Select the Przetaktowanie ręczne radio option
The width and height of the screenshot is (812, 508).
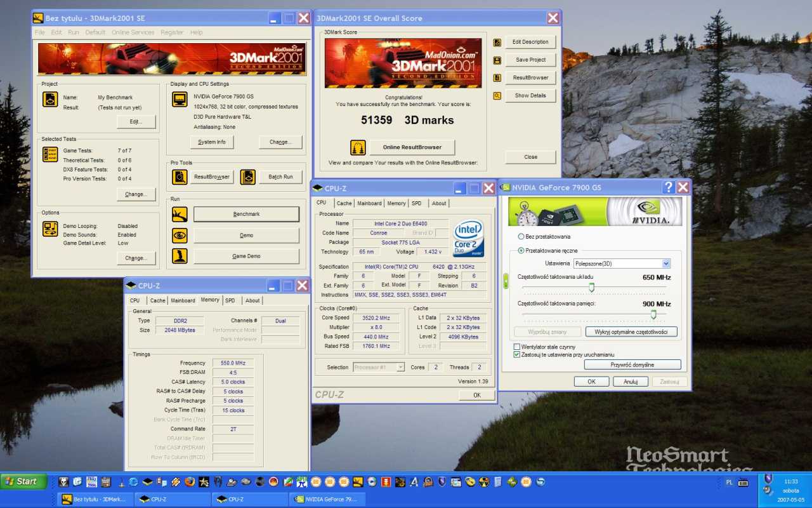point(521,250)
